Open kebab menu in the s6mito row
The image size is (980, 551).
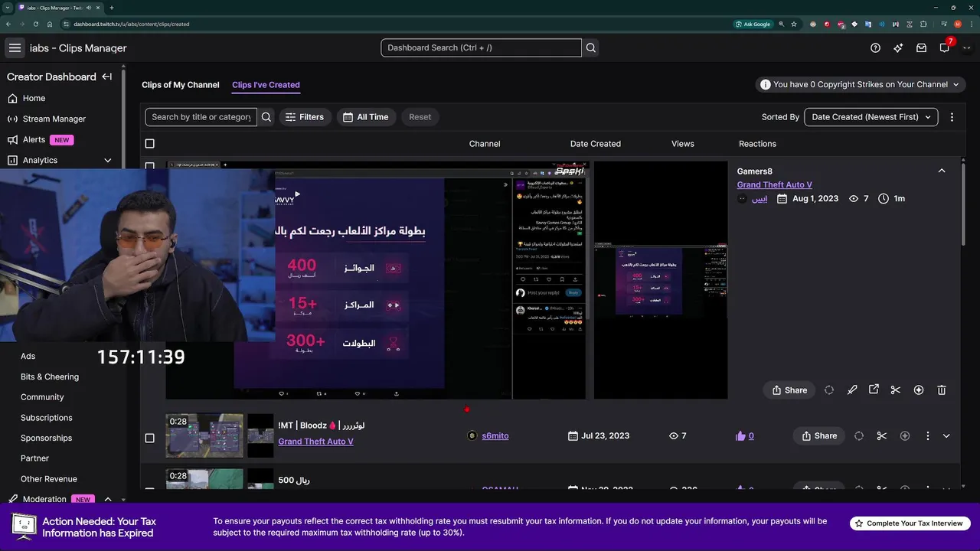tap(927, 435)
